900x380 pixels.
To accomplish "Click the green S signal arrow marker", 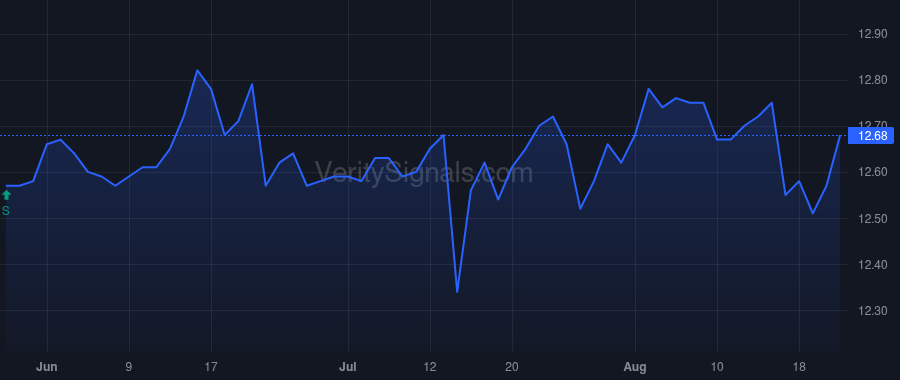I will pyautogui.click(x=6, y=195).
